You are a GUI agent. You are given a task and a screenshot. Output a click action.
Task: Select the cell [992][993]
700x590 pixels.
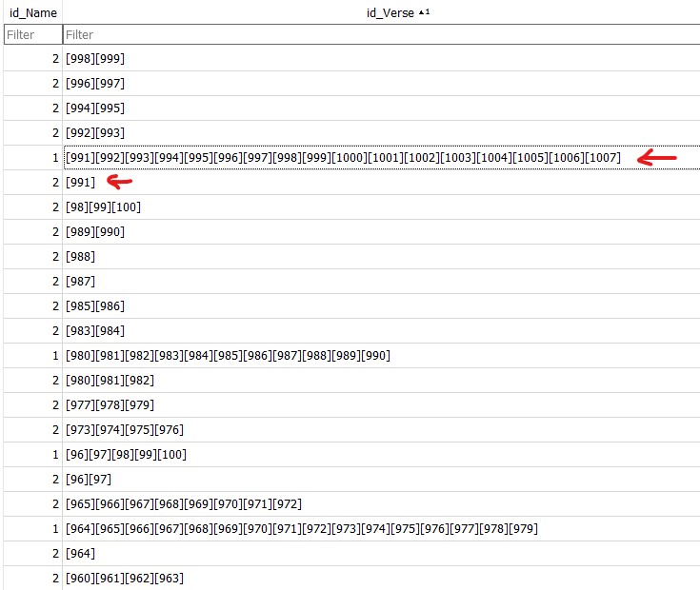coord(382,133)
